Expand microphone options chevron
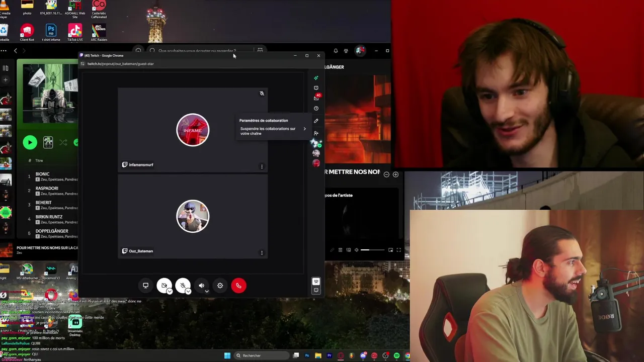 [x=188, y=291]
